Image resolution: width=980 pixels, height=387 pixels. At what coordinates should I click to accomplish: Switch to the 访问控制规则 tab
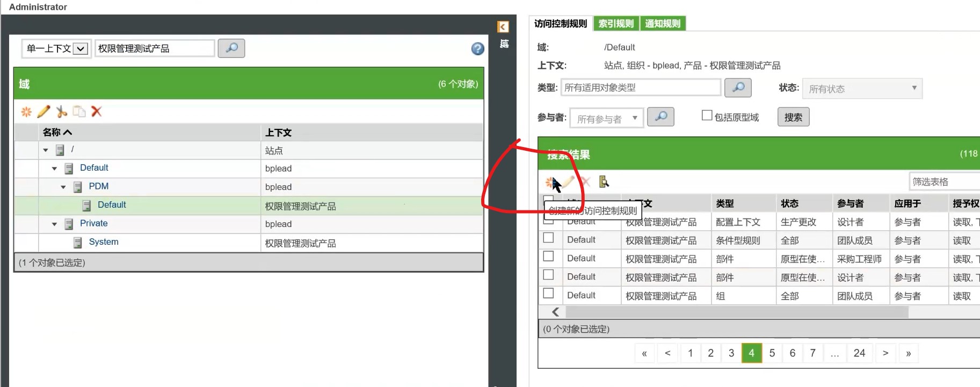click(561, 24)
